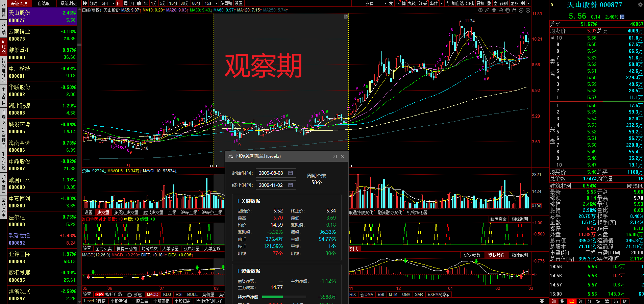Image resolution: width=644 pixels, height=304 pixels.
Task: Open the toolbox icon near the chart top-right
Action: point(501,10)
